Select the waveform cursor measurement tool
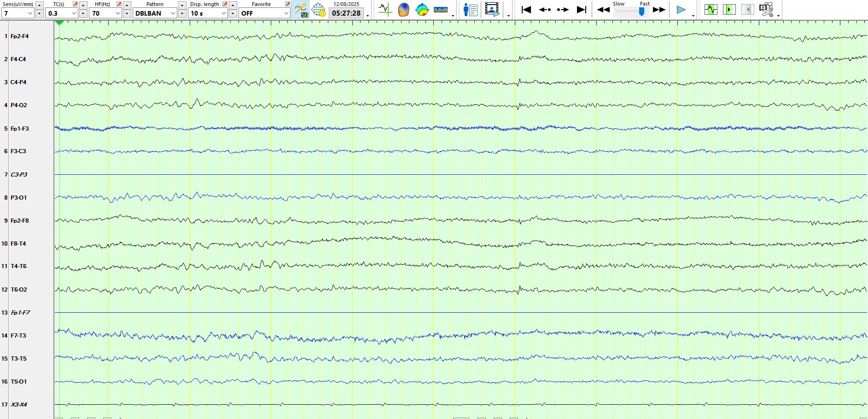 pos(385,10)
